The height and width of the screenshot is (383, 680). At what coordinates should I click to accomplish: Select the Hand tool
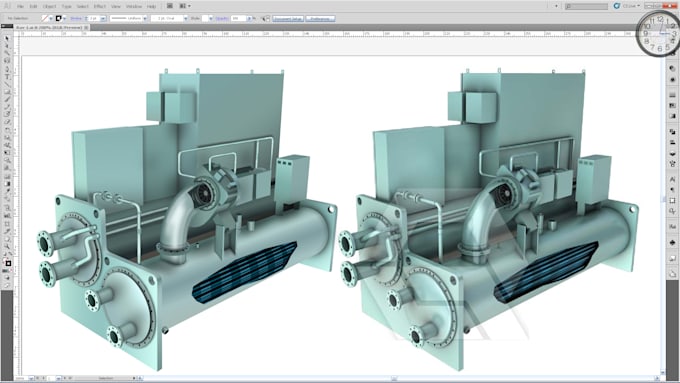point(7,240)
